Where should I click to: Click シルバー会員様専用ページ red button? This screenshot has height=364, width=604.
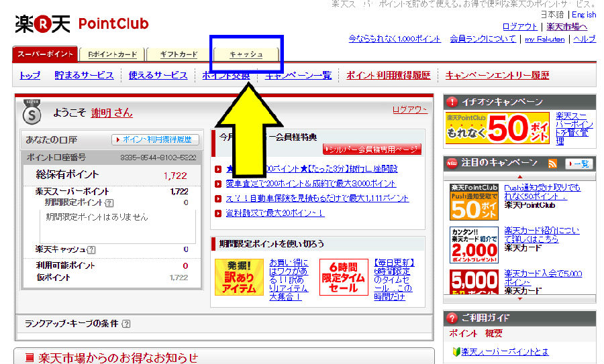point(372,149)
